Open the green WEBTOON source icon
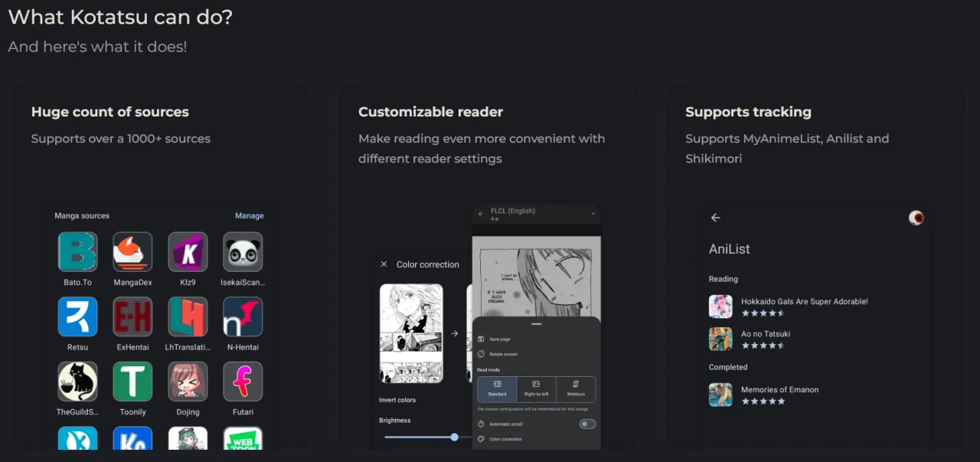The width and height of the screenshot is (980, 462). click(243, 438)
